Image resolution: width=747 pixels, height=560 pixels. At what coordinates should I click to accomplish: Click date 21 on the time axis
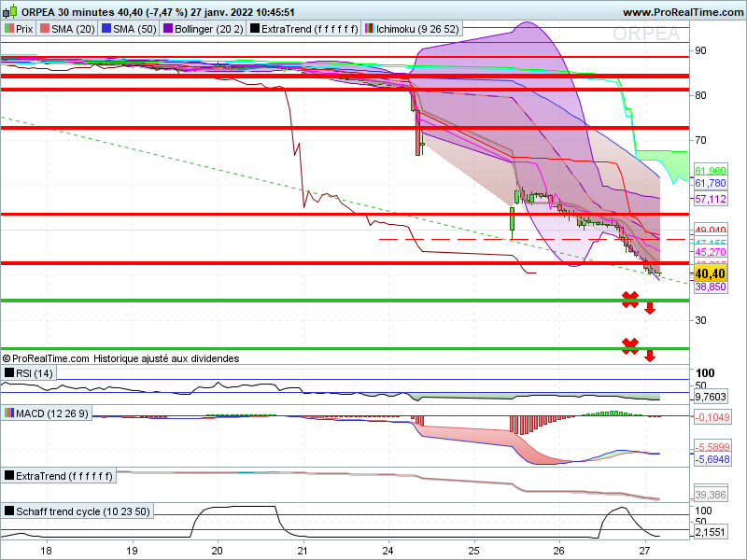(x=303, y=551)
